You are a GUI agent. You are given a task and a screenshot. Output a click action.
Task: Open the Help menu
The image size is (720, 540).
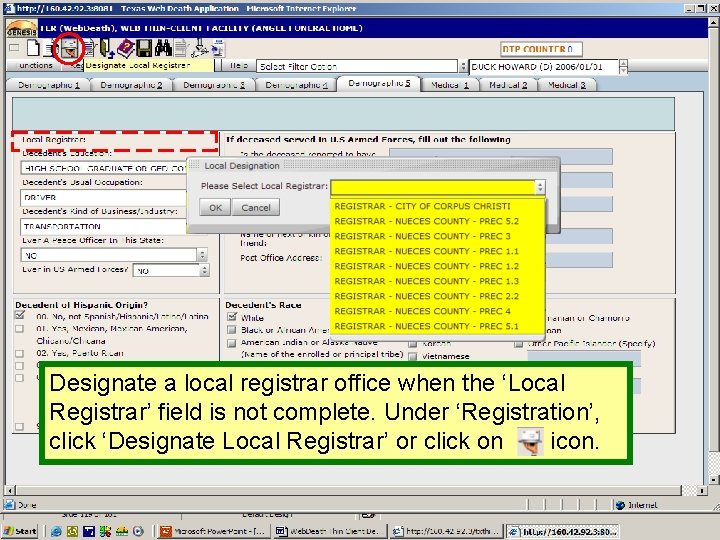[x=239, y=66]
